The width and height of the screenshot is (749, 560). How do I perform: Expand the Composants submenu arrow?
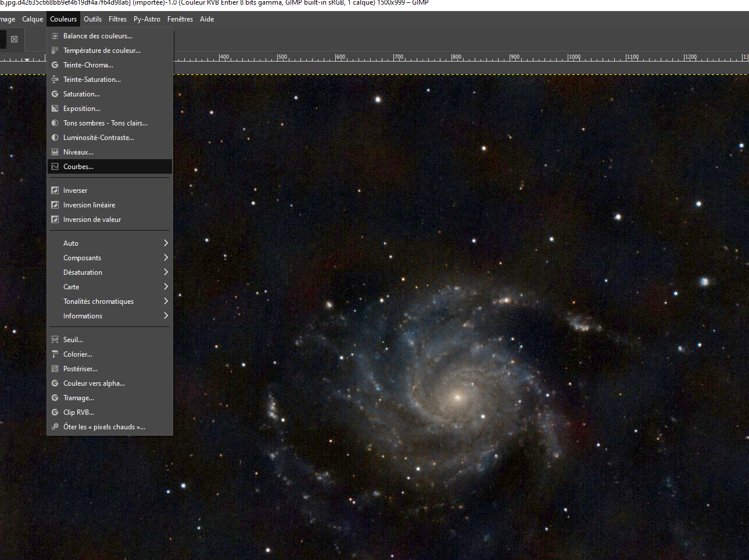(x=166, y=258)
